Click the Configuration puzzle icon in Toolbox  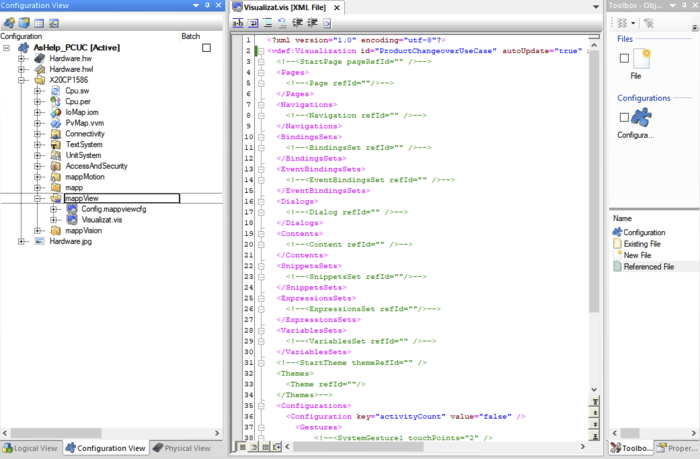point(641,117)
